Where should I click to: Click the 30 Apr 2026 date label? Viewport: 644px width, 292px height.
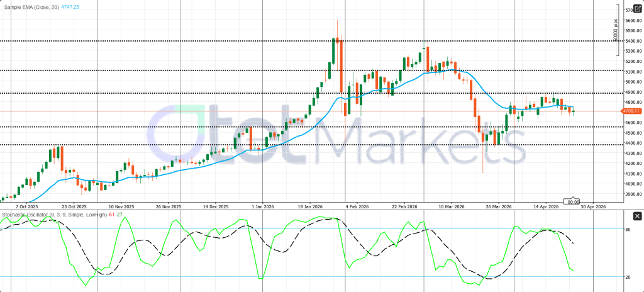coord(593,206)
